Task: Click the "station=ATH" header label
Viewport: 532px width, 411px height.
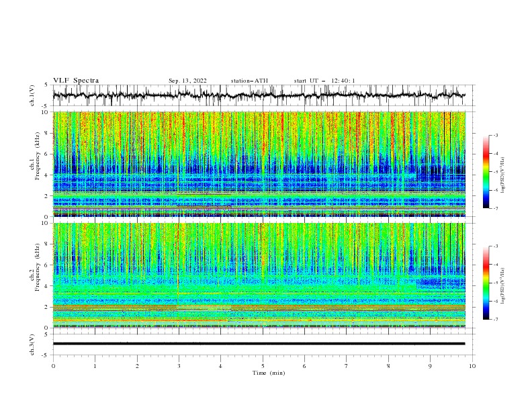Action: [249, 81]
